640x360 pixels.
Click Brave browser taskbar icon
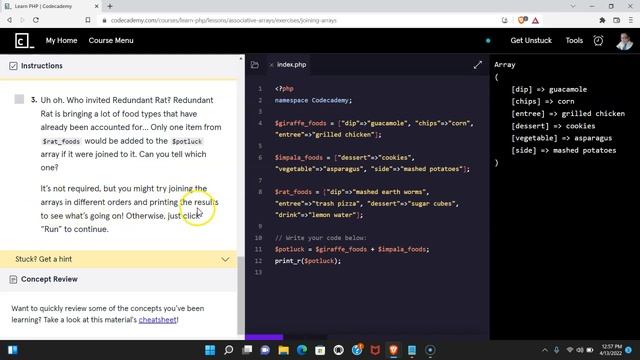click(393, 350)
